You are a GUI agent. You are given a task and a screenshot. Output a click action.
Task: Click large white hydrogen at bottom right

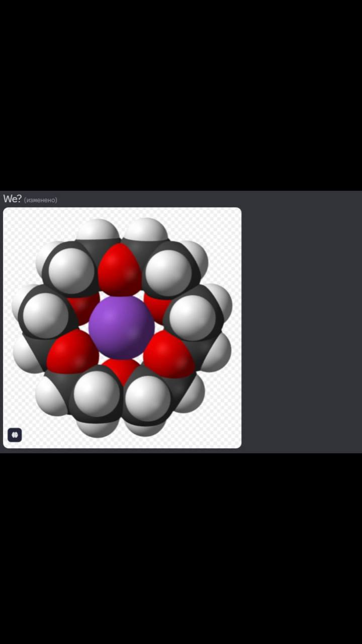click(147, 398)
